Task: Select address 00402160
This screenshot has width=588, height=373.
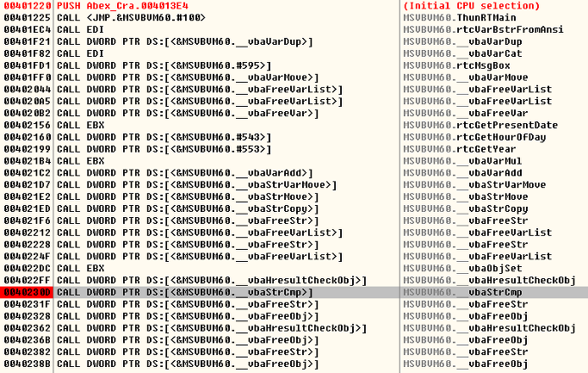Action: [28, 137]
